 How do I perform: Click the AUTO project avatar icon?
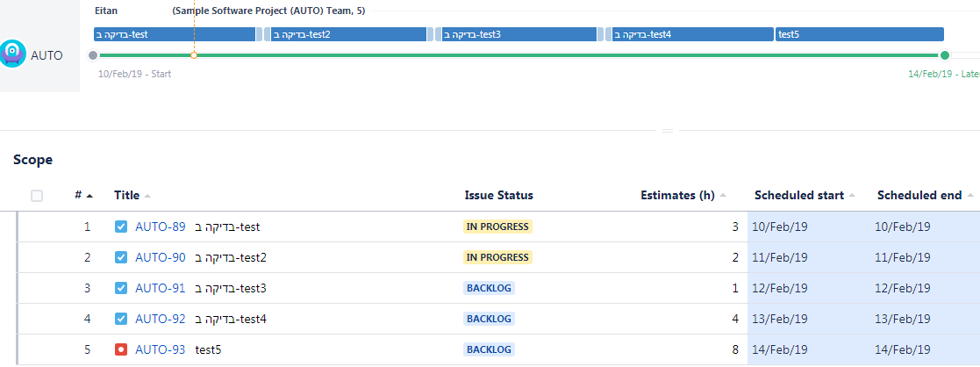click(x=13, y=54)
